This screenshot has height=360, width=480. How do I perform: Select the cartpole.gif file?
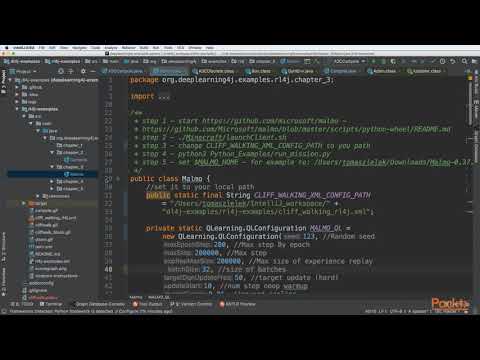44,210
